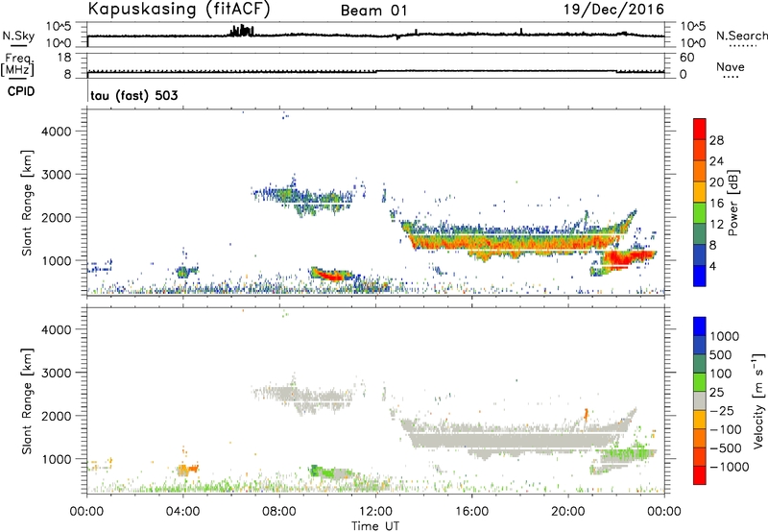
Task: Click the orange velocity patch near 04:00
Action: coord(187,470)
